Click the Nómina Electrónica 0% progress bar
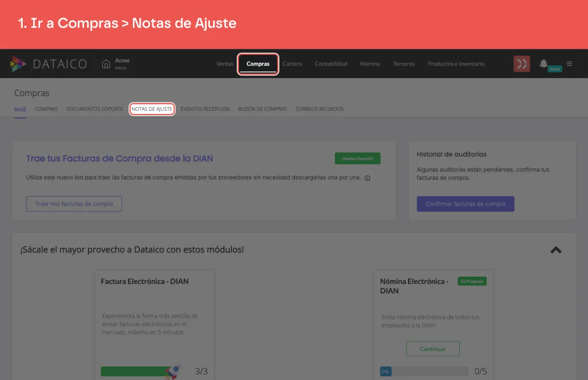This screenshot has height=380, width=588. click(x=424, y=371)
